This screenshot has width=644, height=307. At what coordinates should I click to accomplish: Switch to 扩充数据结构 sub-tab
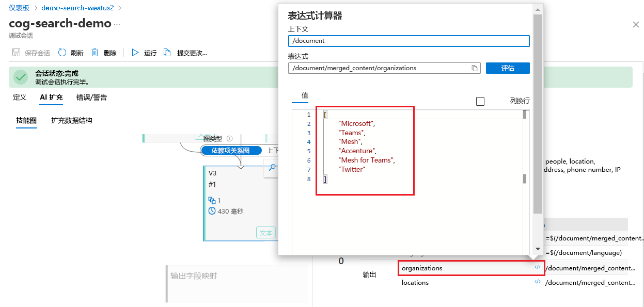(x=72, y=120)
